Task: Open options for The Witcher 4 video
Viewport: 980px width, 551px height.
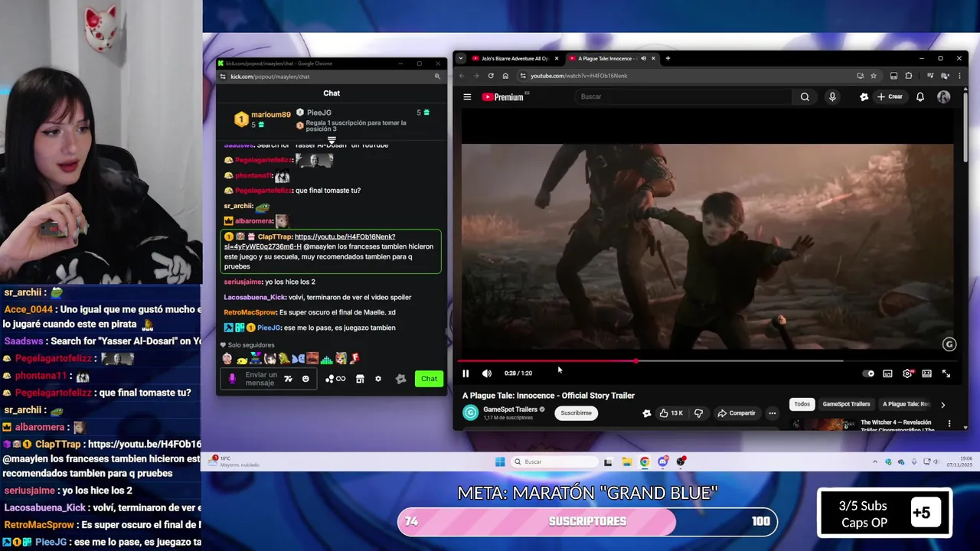Action: tap(949, 423)
